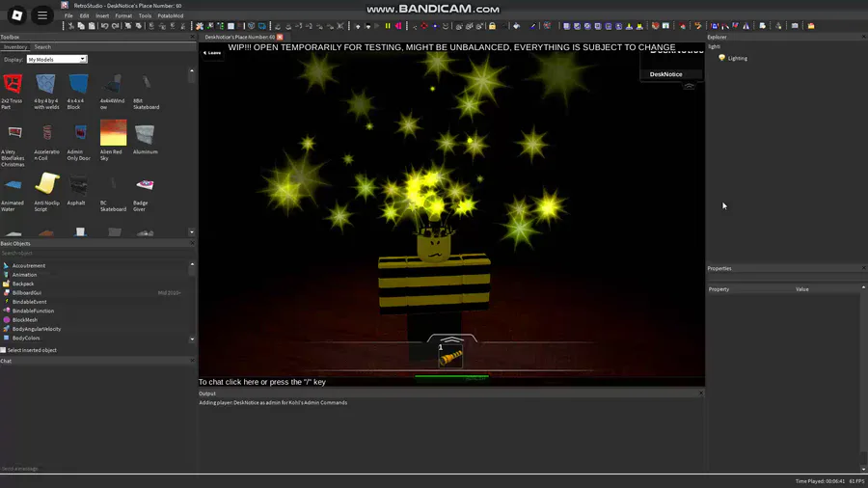Insert the Animated Water model
The width and height of the screenshot is (868, 488).
[x=13, y=194]
